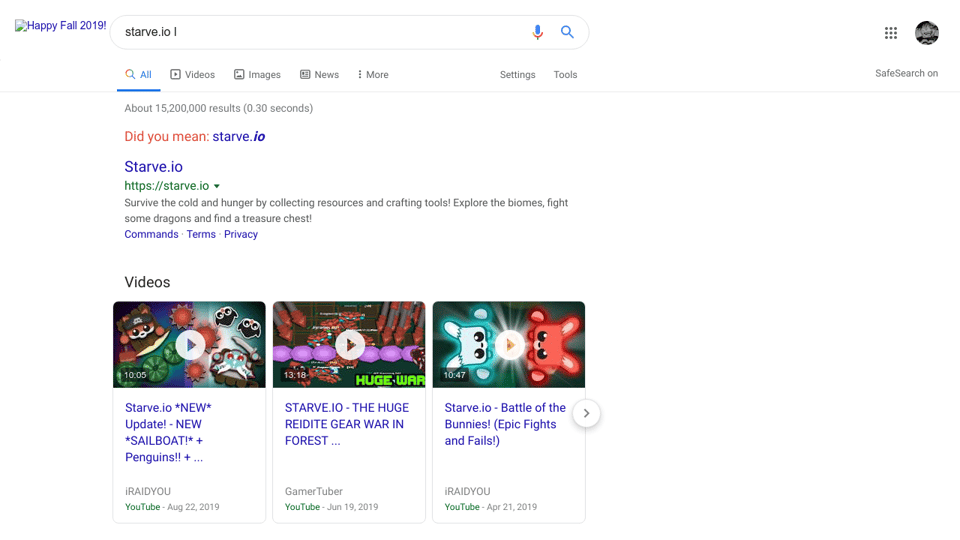Select the All results tab

coord(138,75)
